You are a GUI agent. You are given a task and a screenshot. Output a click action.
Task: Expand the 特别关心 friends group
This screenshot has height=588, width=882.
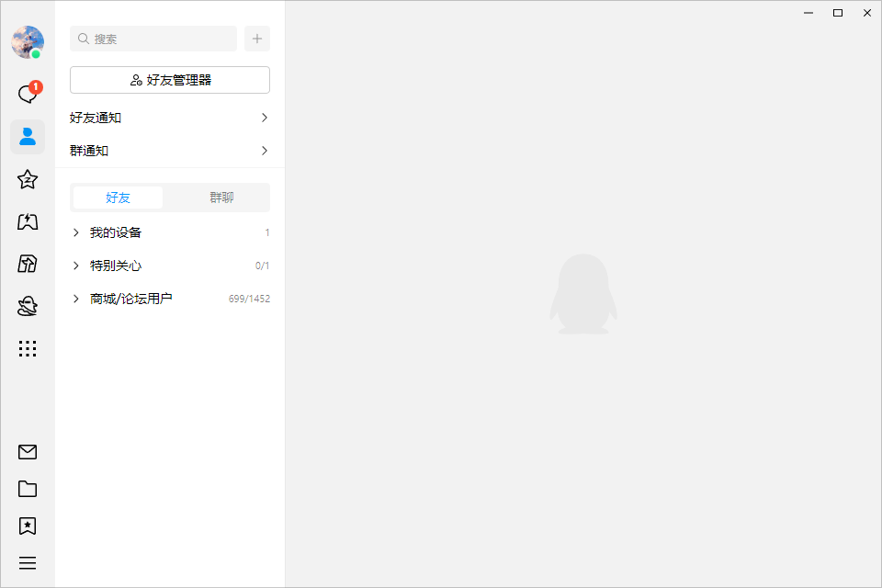coord(114,266)
